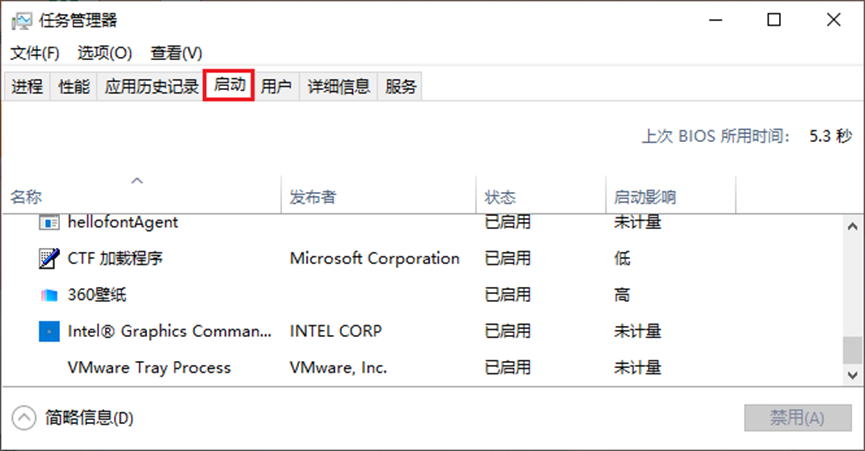Image resolution: width=865 pixels, height=451 pixels.
Task: Open the 文件(F) menu
Action: (35, 53)
